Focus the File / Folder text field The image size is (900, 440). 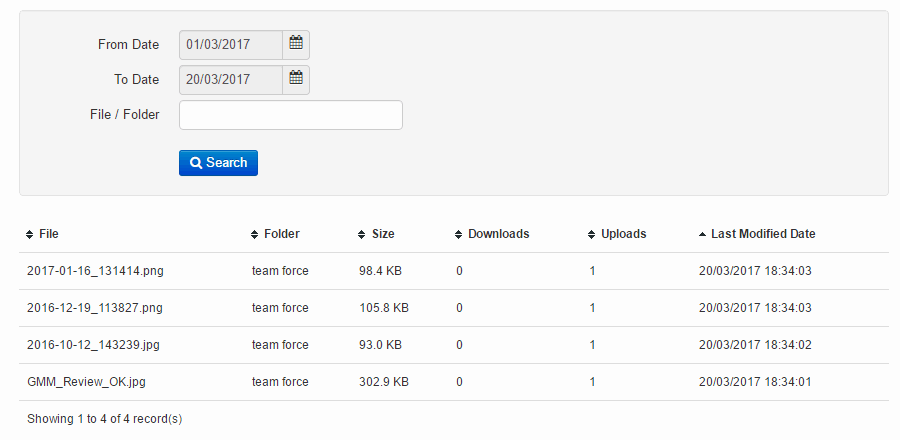pos(291,115)
